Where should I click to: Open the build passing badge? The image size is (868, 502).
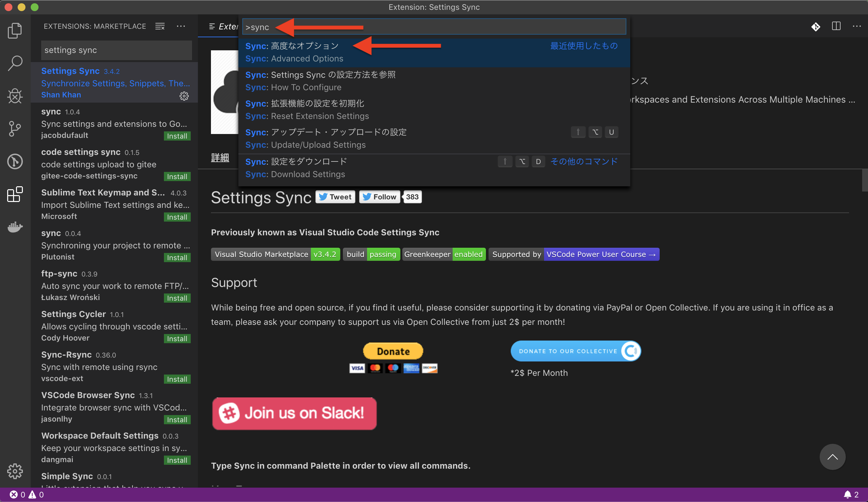point(371,255)
